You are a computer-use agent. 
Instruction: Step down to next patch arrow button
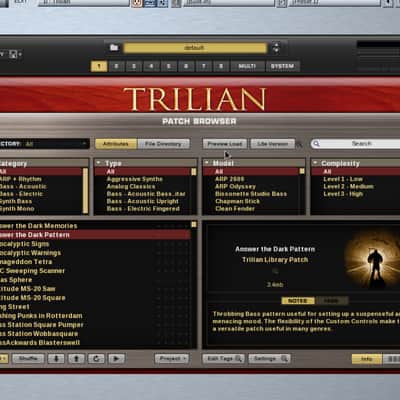tap(56, 359)
